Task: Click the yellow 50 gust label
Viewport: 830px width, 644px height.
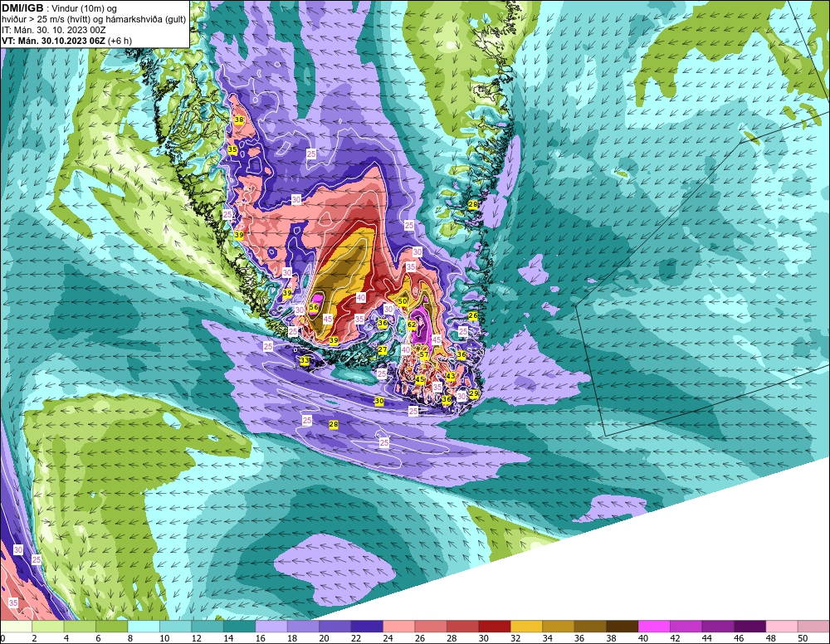Action: pyautogui.click(x=403, y=301)
